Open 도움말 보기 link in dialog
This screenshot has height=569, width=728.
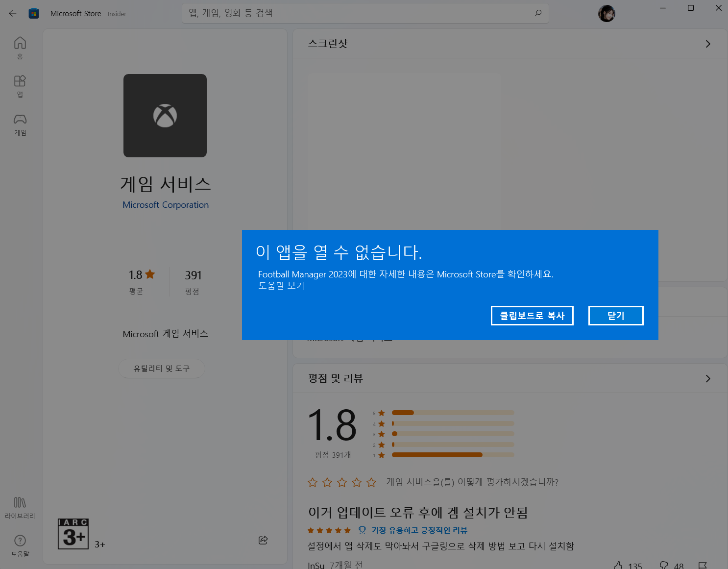tap(281, 285)
